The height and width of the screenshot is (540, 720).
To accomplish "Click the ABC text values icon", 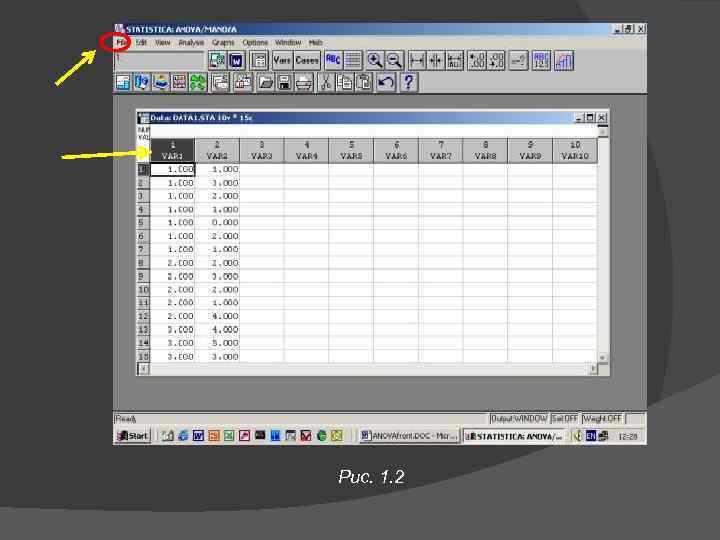I will [x=333, y=61].
